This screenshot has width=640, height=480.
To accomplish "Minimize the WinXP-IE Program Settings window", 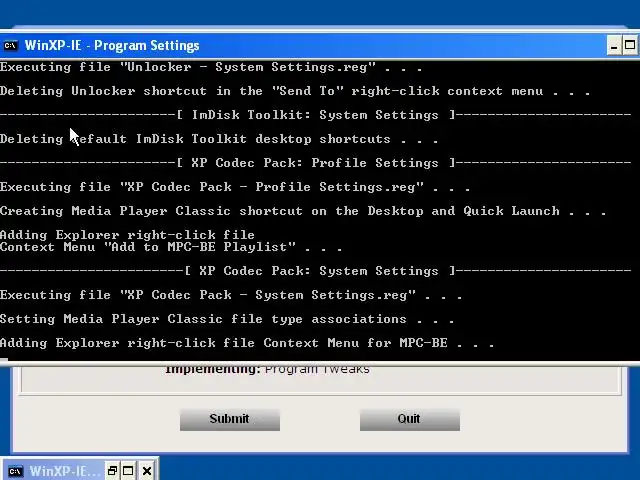I will pyautogui.click(x=613, y=45).
